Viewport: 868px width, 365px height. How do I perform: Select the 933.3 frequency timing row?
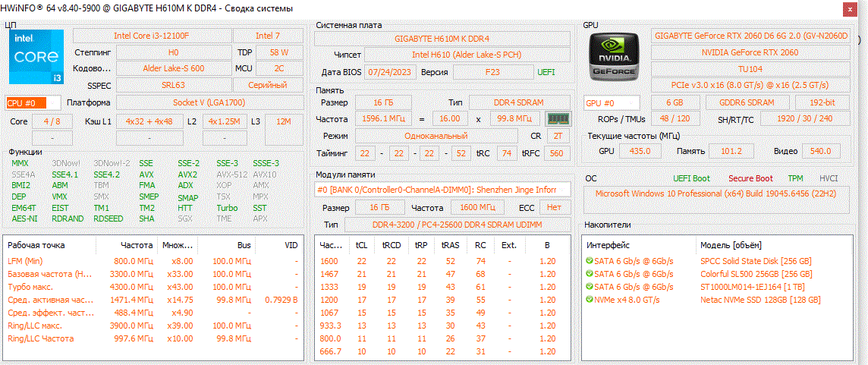(x=442, y=326)
